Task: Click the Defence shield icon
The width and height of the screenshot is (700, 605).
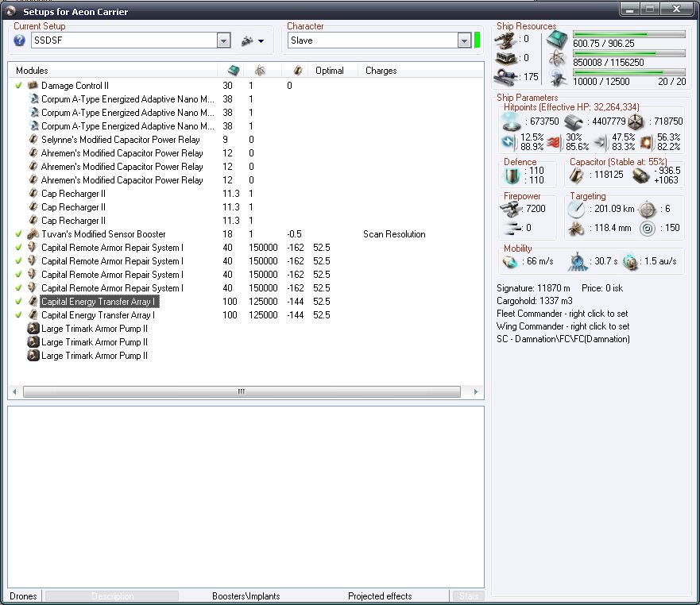Action: pos(511,175)
